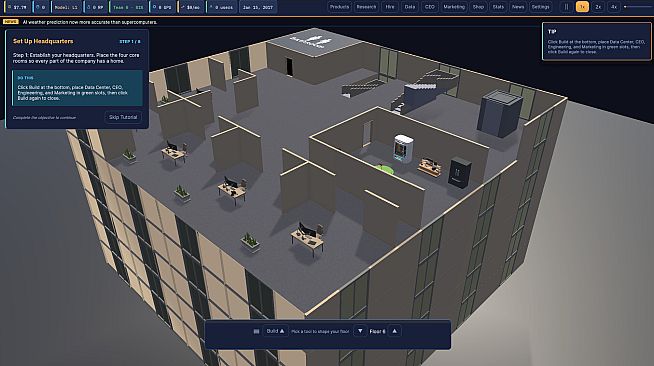Go up one floor

pyautogui.click(x=394, y=331)
